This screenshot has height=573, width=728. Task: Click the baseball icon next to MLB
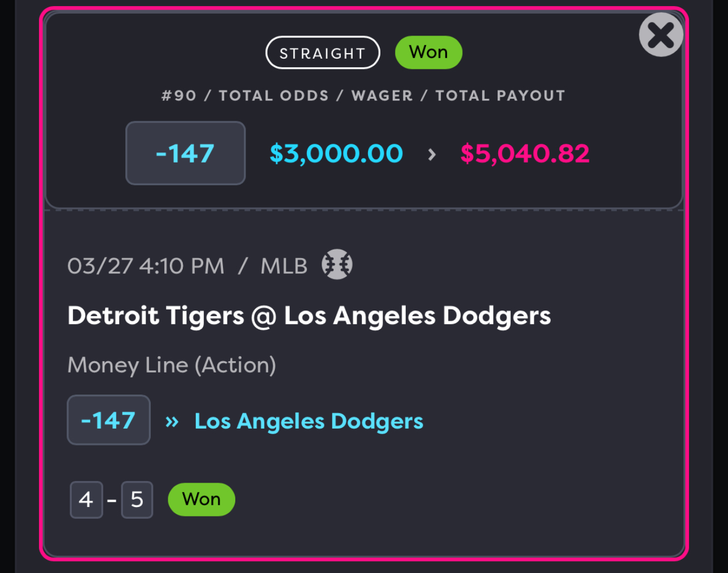pos(337,264)
